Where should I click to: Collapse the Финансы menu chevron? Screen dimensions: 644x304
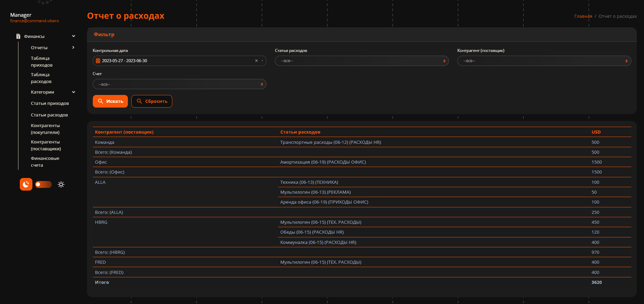pos(74,36)
